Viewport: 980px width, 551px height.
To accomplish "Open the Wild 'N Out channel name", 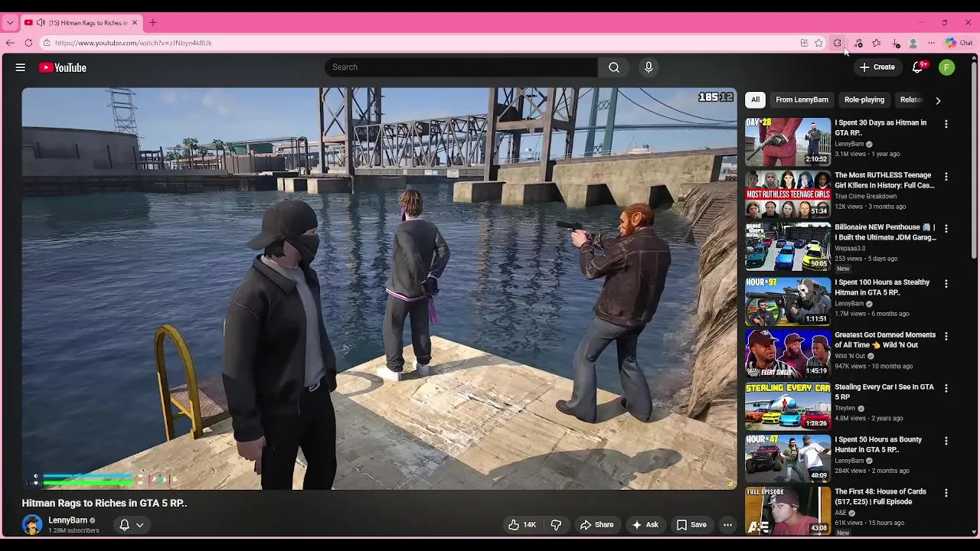I will [850, 356].
